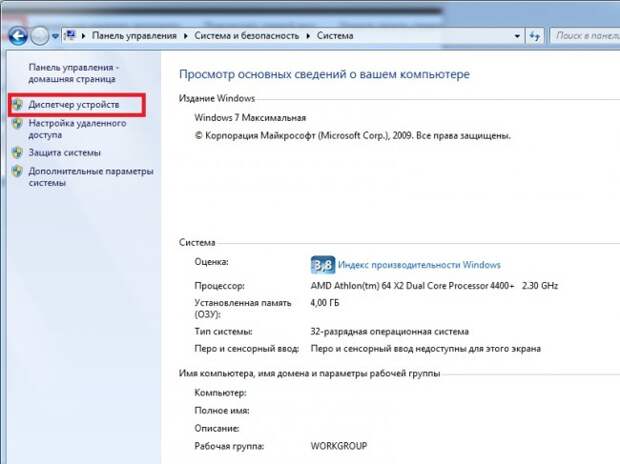Click shield icon beside Защита системы
Viewport: 620px width, 464px height.
[x=17, y=153]
